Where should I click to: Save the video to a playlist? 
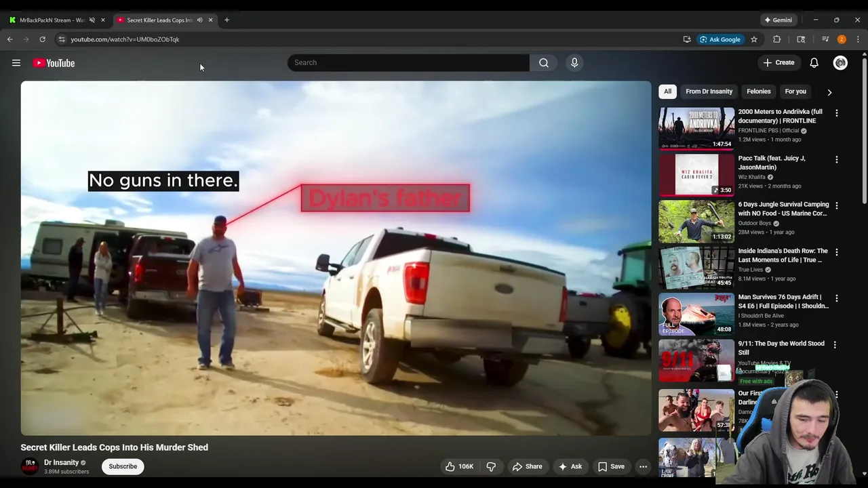(x=611, y=466)
